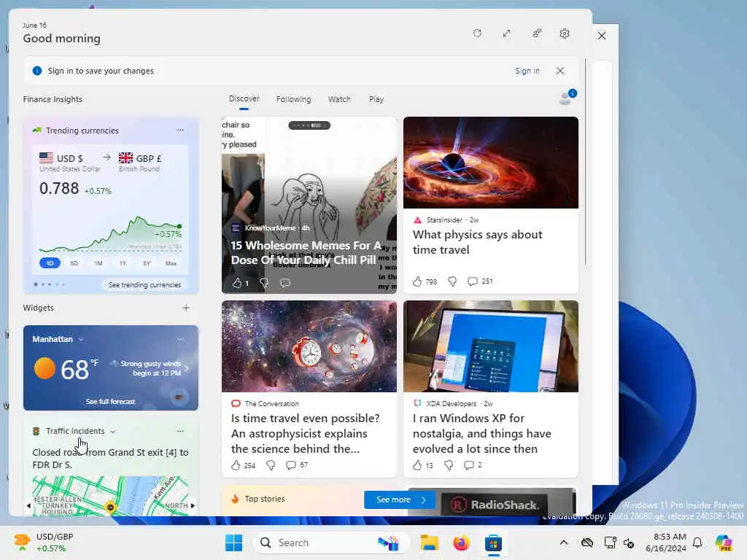Comment on the 15 Wholesome Memes article
The width and height of the screenshot is (747, 560).
point(285,283)
